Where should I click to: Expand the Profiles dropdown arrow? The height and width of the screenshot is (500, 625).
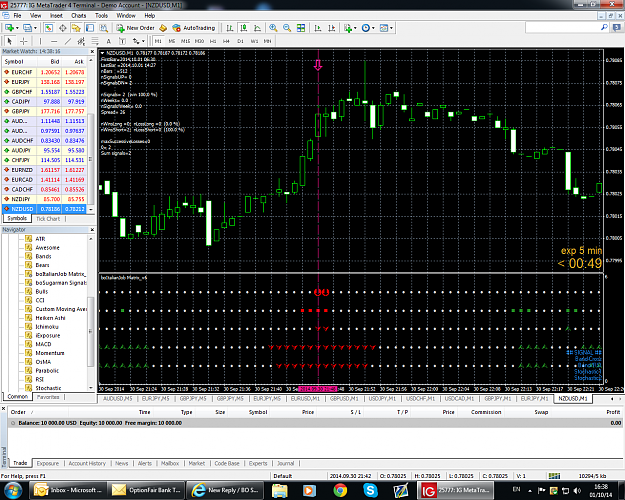point(35,28)
